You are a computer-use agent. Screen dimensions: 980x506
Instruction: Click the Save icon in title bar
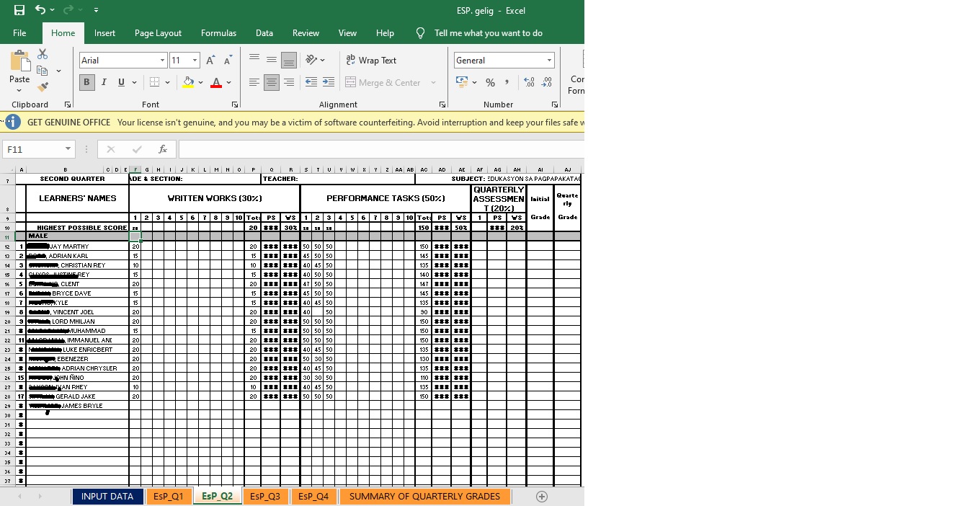click(19, 10)
